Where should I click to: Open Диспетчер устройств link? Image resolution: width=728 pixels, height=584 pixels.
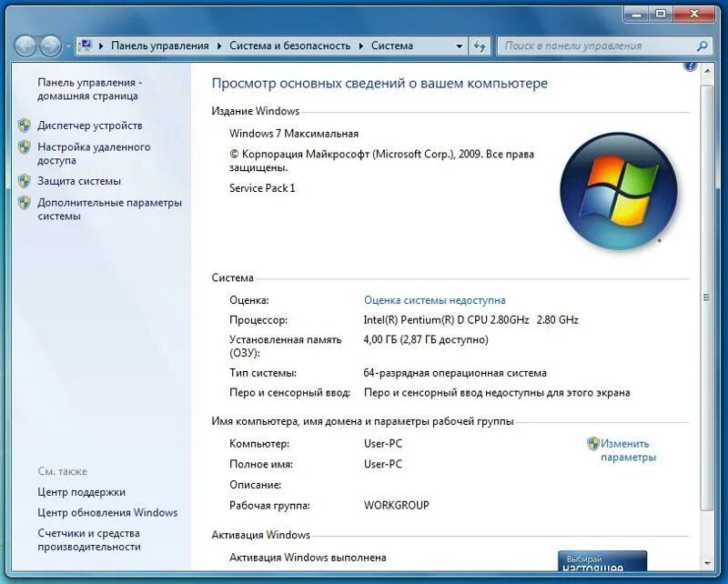tap(89, 126)
